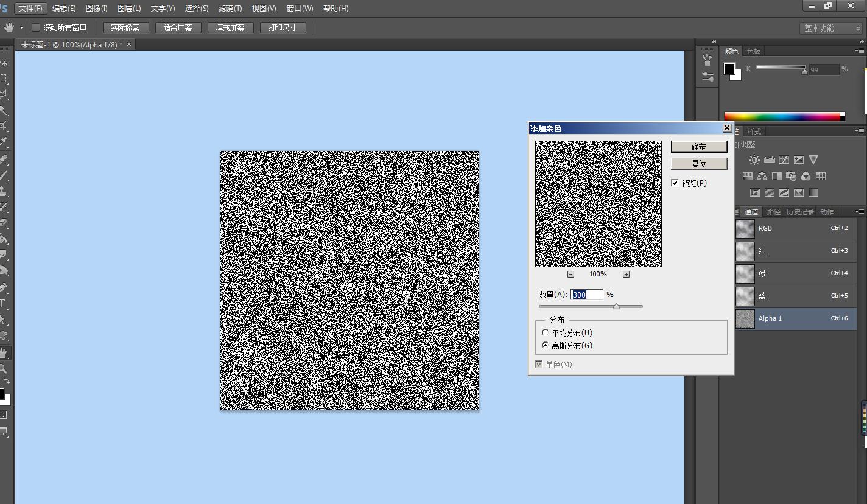867x504 pixels.
Task: Toggle the 预览(P) preview checkbox
Action: [675, 183]
